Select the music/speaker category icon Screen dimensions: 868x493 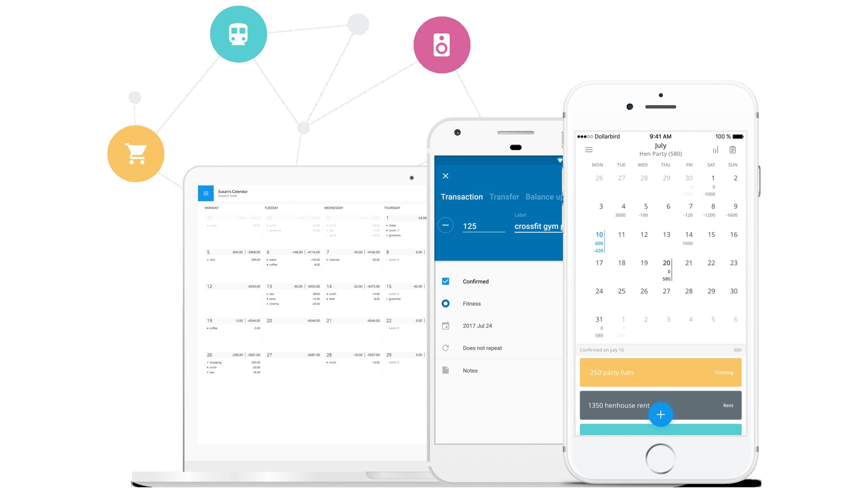pyautogui.click(x=441, y=45)
